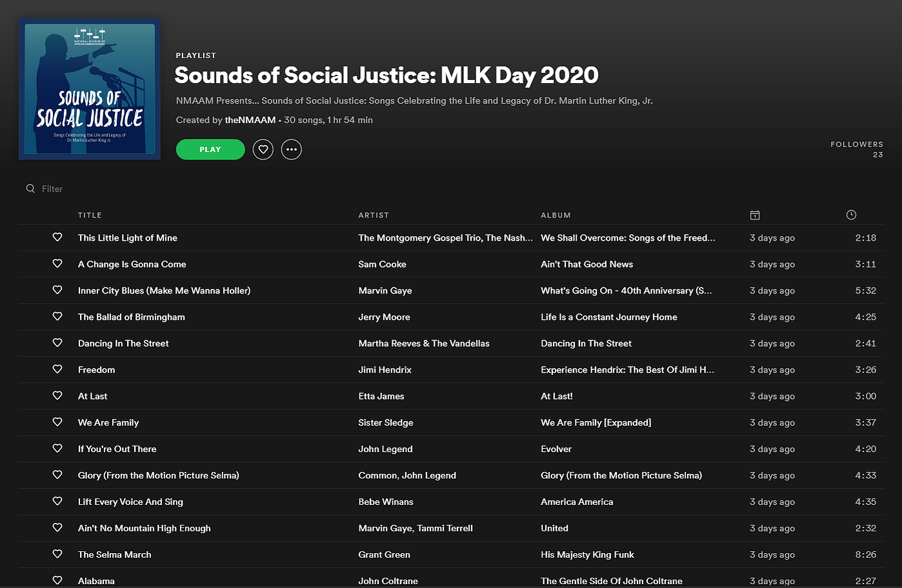The width and height of the screenshot is (902, 588).
Task: Like the song We Are Family
Action: [57, 422]
